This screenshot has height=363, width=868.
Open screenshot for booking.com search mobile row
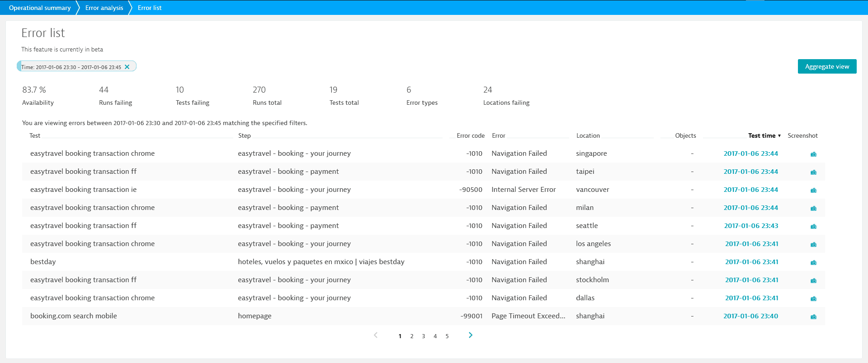[813, 316]
